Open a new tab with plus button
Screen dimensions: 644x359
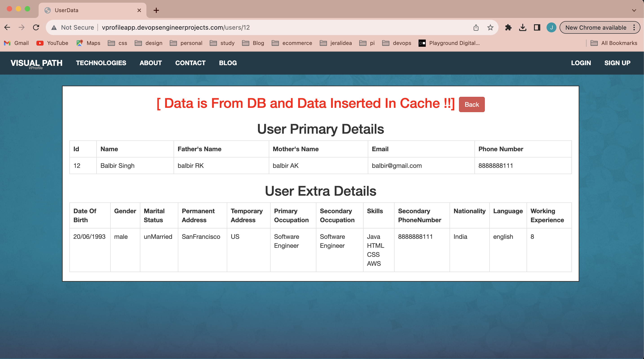point(156,10)
